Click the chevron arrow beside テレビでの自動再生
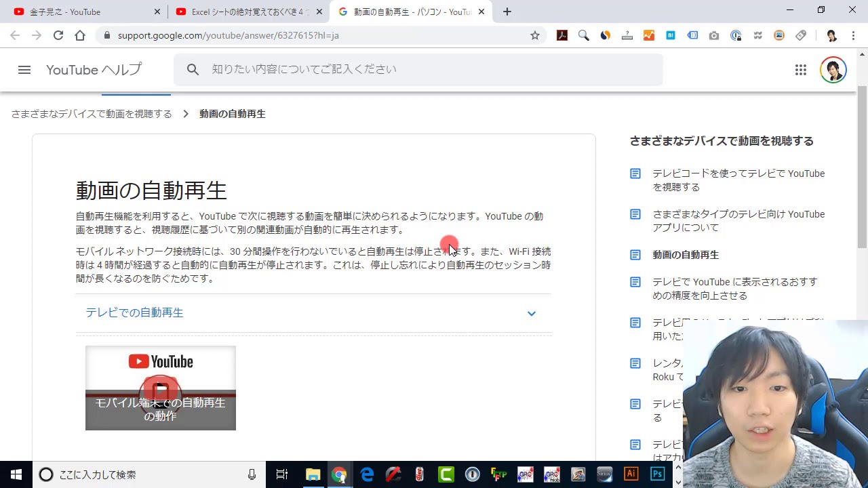 coord(532,313)
